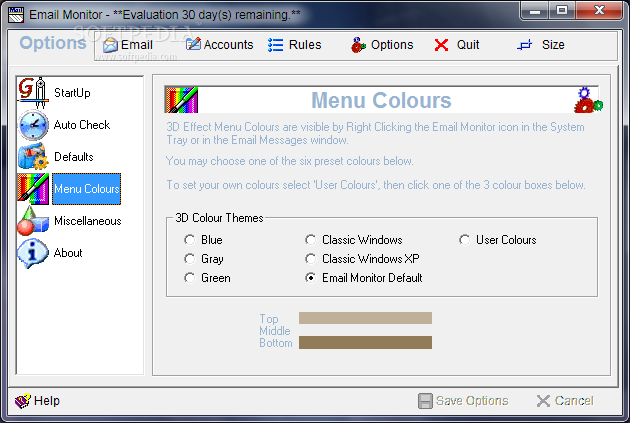
Task: Click the Cancel button label
Action: (574, 401)
